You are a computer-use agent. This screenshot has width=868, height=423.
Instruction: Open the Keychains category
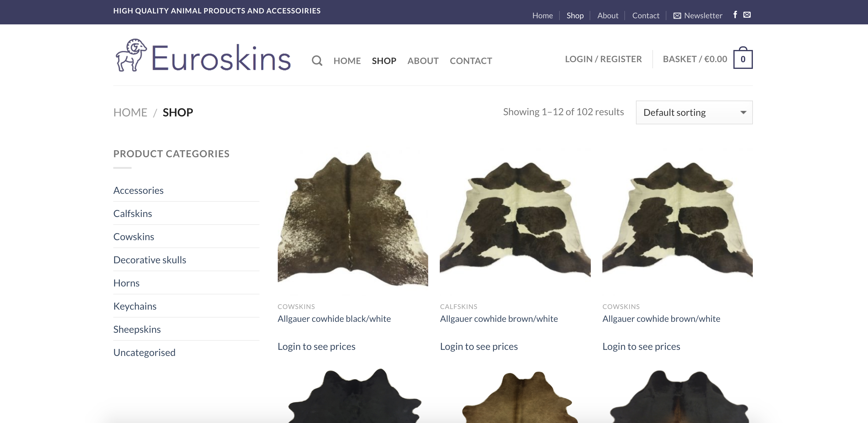[x=135, y=306]
